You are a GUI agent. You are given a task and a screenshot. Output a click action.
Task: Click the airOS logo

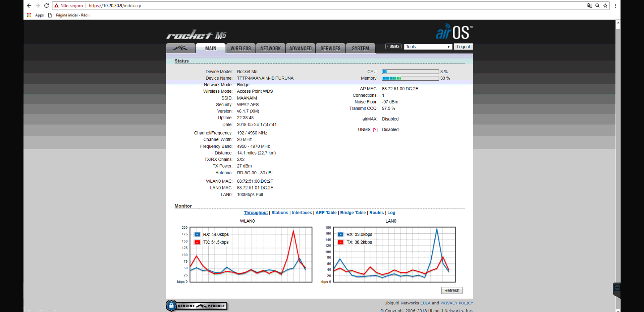454,32
